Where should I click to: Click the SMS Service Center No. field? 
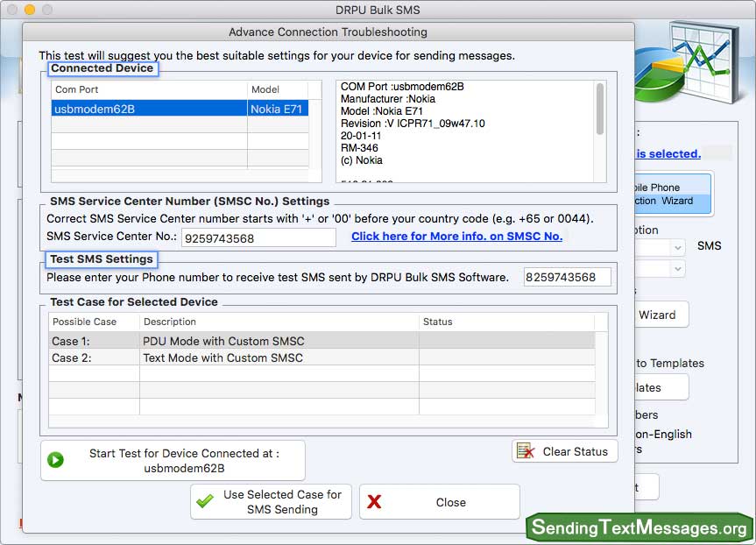click(x=258, y=237)
